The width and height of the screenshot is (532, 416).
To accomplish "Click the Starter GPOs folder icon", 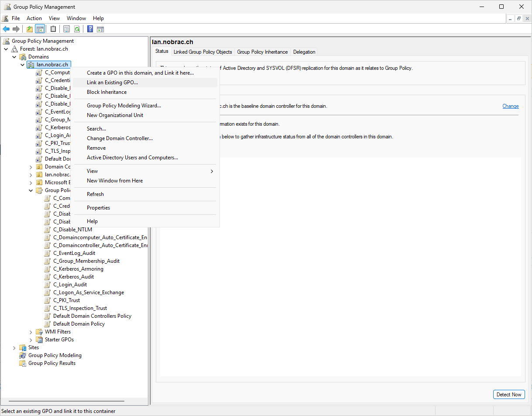I will pyautogui.click(x=39, y=340).
